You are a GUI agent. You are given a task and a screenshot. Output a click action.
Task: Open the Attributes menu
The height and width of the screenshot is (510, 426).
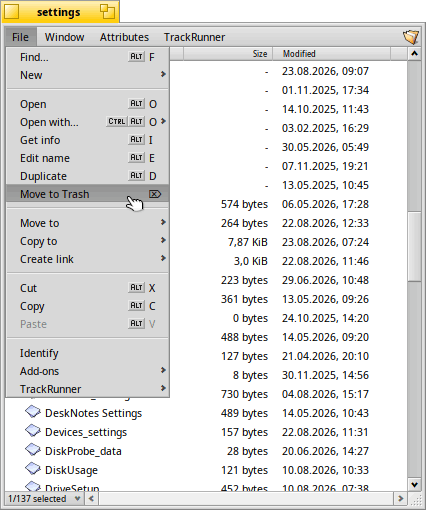click(124, 37)
